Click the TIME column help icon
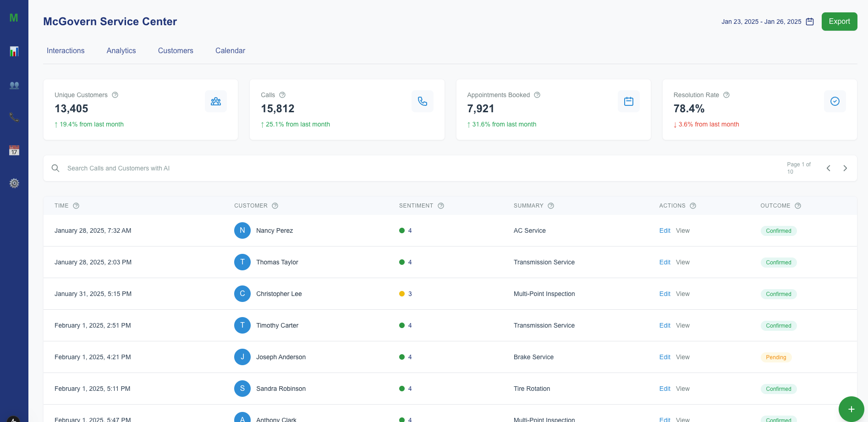This screenshot has height=422, width=868. (76, 206)
